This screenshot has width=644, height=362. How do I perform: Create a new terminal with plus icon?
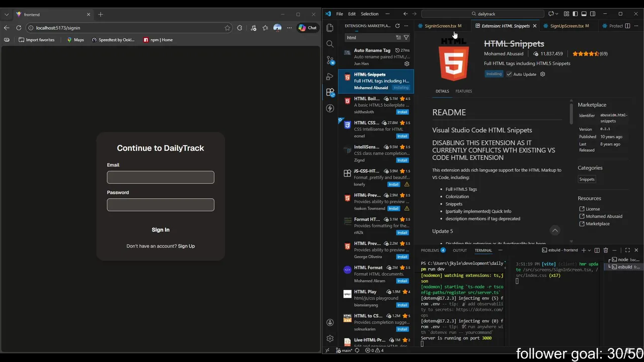click(x=584, y=250)
